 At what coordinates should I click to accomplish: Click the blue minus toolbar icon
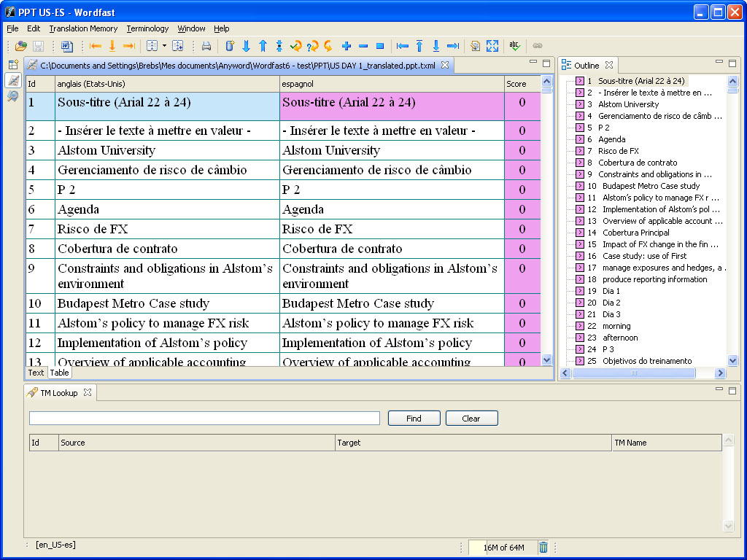coord(363,46)
